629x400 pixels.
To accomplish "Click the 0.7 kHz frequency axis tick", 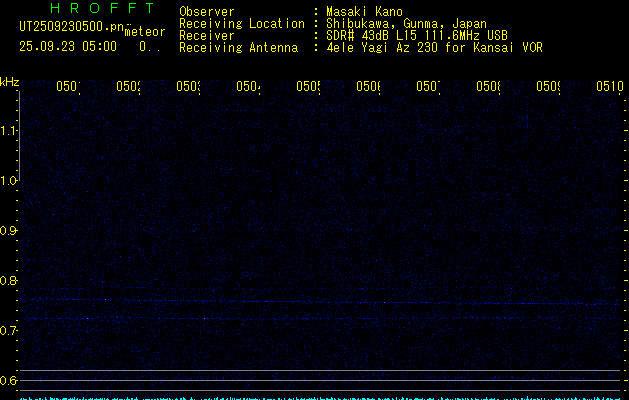I will (9, 331).
